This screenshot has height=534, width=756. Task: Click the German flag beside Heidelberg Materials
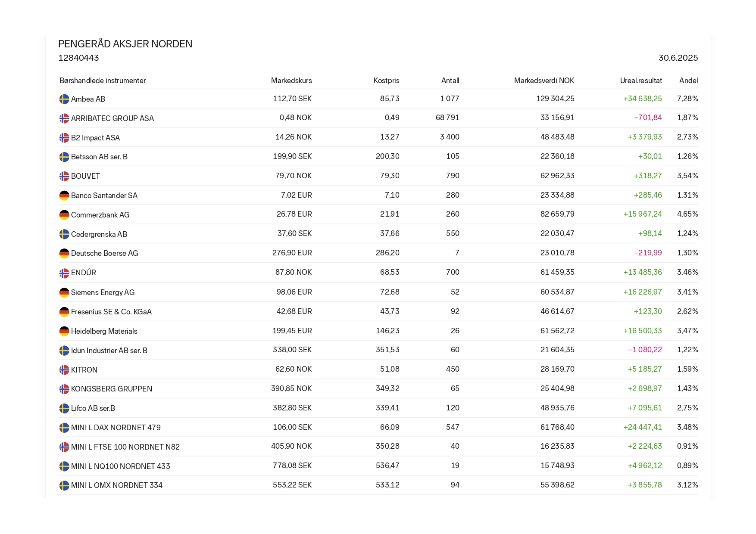point(64,331)
